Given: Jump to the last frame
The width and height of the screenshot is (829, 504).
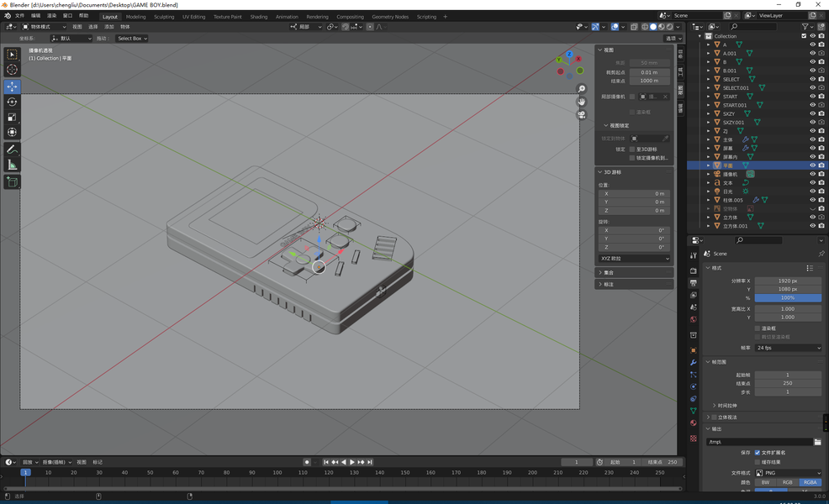Looking at the screenshot, I should pyautogui.click(x=370, y=462).
